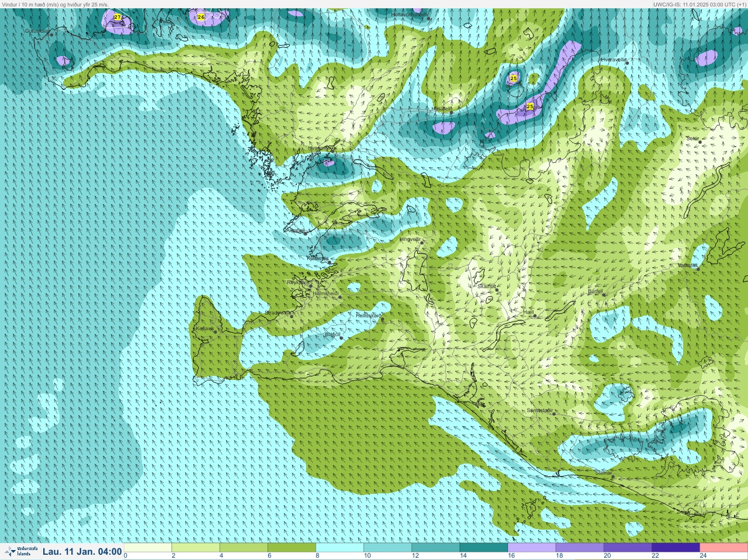Pick the 14–16 m/s legend swatch
Viewport: 748px width, 560px height.
point(483,548)
